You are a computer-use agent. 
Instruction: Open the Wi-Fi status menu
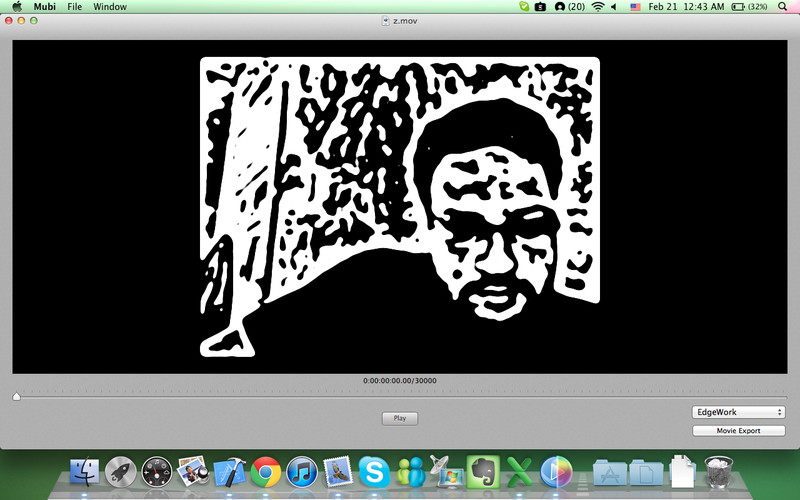click(x=597, y=7)
